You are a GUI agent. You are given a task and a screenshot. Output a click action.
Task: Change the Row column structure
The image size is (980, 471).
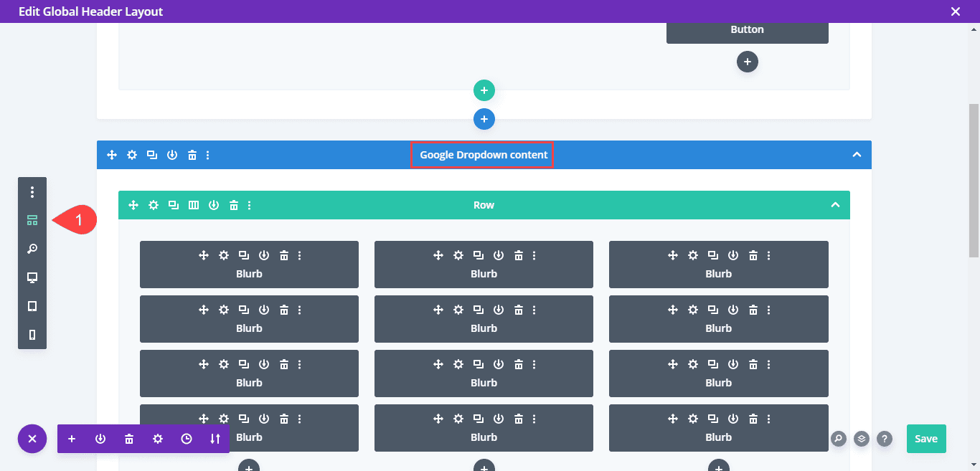pyautogui.click(x=194, y=205)
